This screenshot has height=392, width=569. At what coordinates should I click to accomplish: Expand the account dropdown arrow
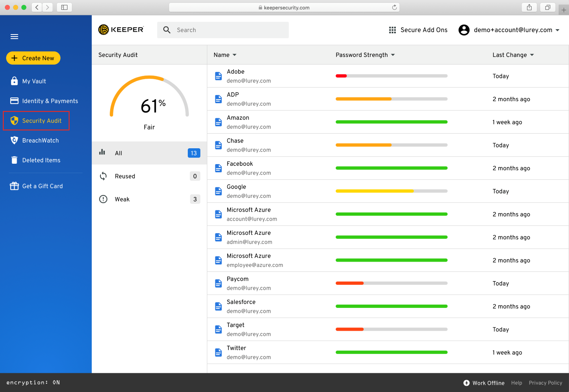(x=558, y=30)
